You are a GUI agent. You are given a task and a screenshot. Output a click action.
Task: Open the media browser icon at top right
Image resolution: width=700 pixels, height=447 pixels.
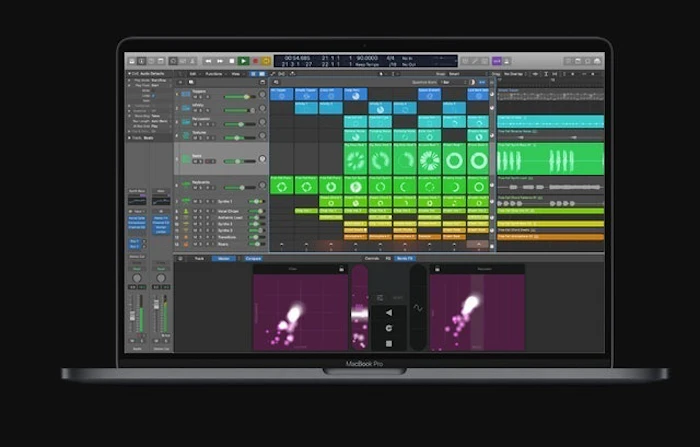pyautogui.click(x=597, y=61)
